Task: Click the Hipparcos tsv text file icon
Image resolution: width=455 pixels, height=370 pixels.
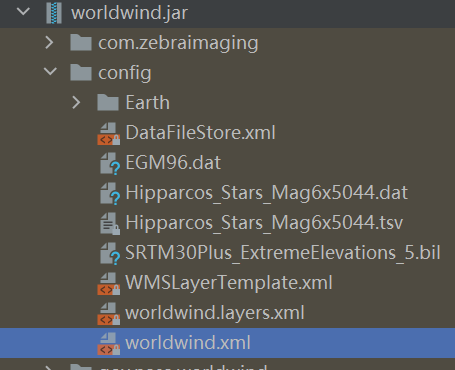Action: (110, 223)
